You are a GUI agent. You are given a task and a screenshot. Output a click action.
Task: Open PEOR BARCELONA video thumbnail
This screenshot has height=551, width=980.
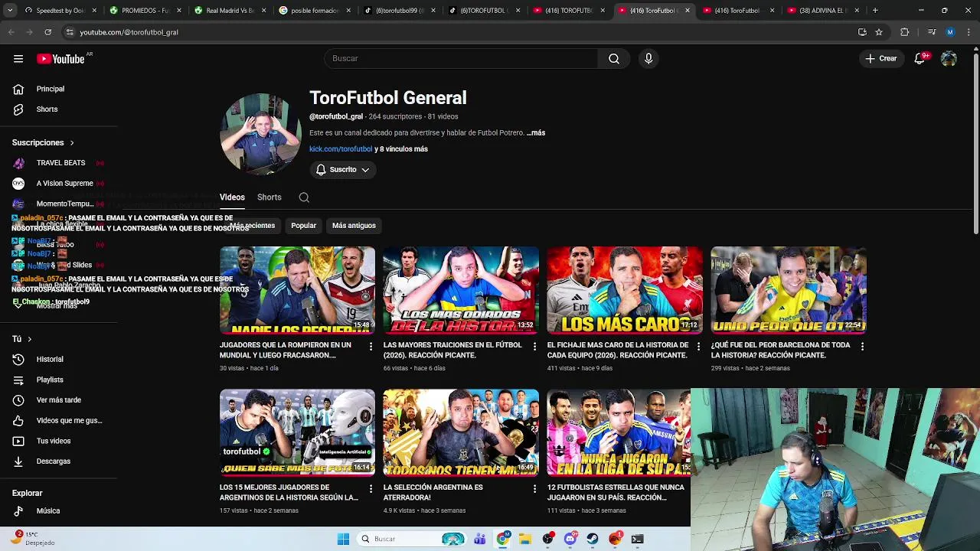[789, 290]
